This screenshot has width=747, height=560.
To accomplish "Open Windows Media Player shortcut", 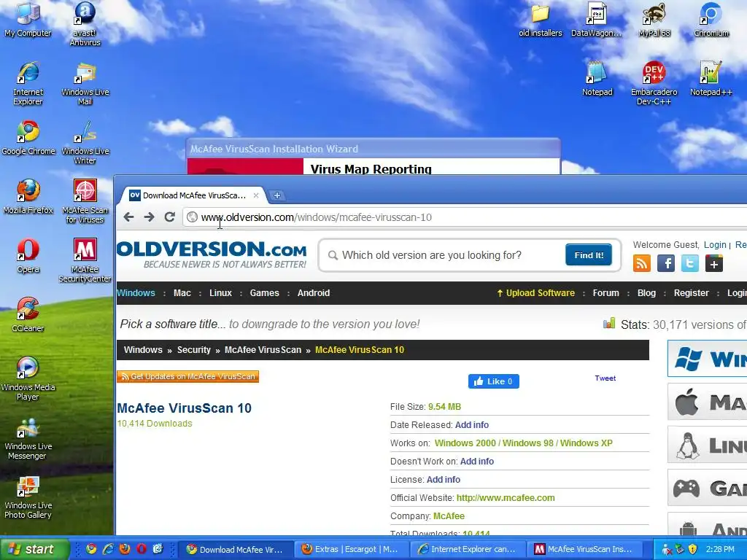I will (x=28, y=378).
